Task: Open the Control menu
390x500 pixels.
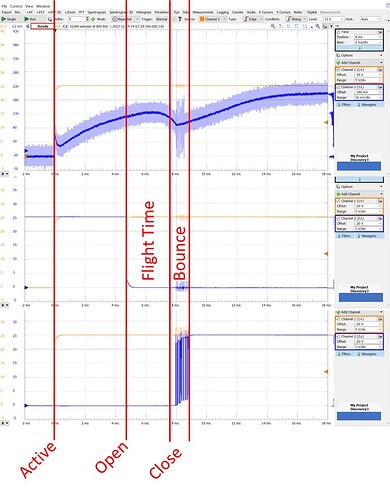Action: coord(16,6)
